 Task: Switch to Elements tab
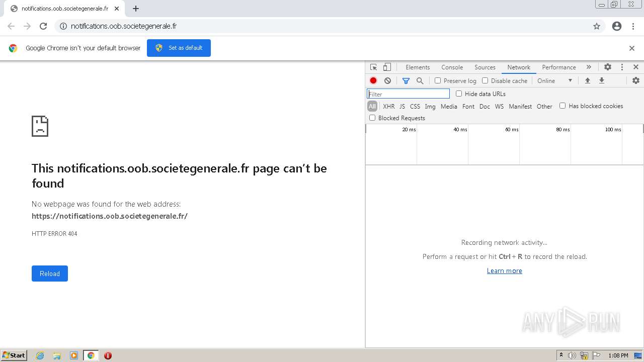coord(418,67)
